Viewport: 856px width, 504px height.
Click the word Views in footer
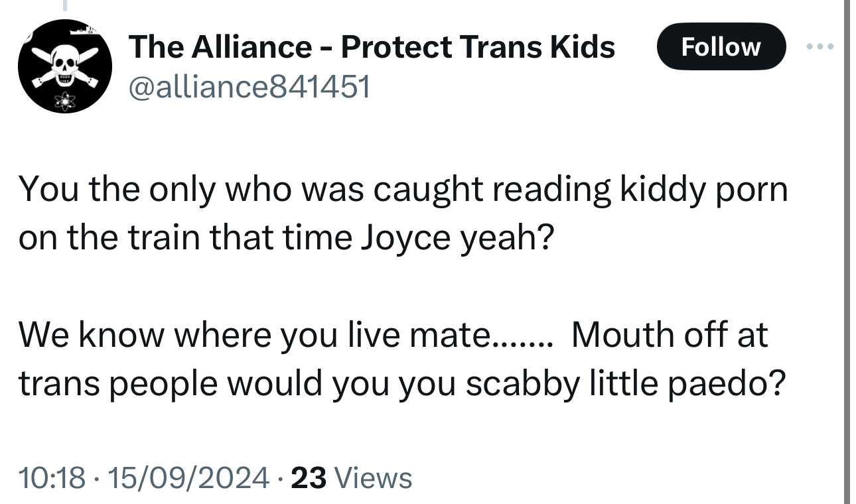pos(374,477)
